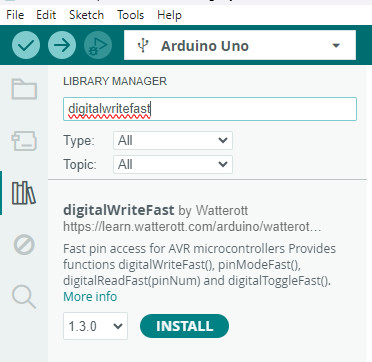The height and width of the screenshot is (362, 372).
Task: Click INSTALL for digitalWriteFast
Action: 184,326
